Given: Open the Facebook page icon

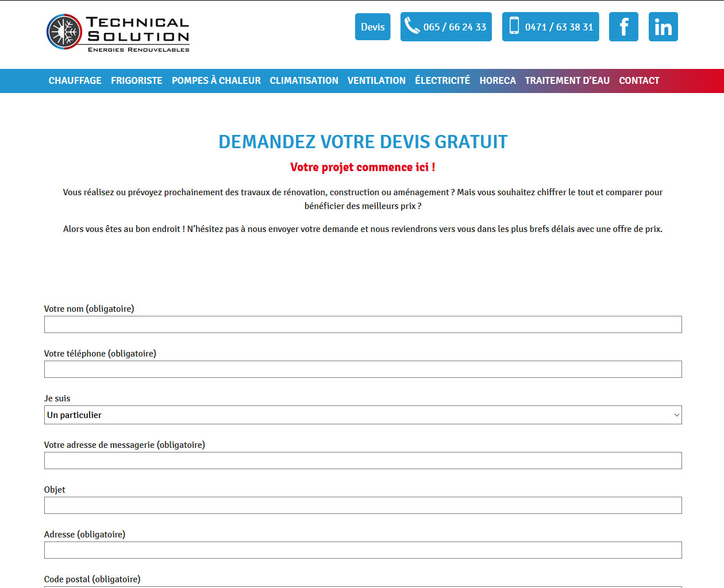Looking at the screenshot, I should [623, 27].
